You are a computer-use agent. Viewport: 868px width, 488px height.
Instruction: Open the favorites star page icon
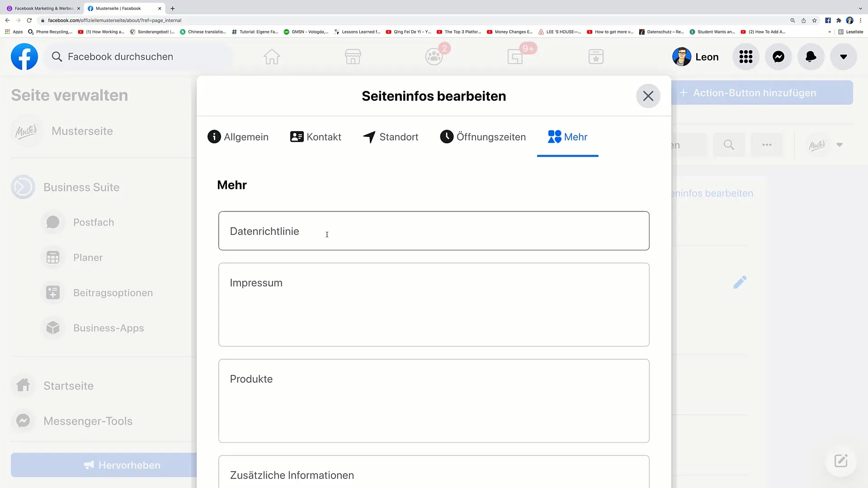point(596,57)
